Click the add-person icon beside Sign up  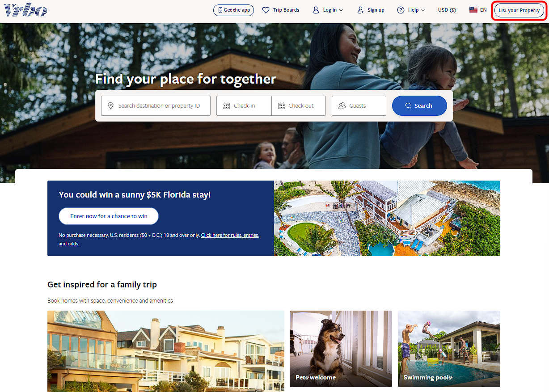coord(360,10)
